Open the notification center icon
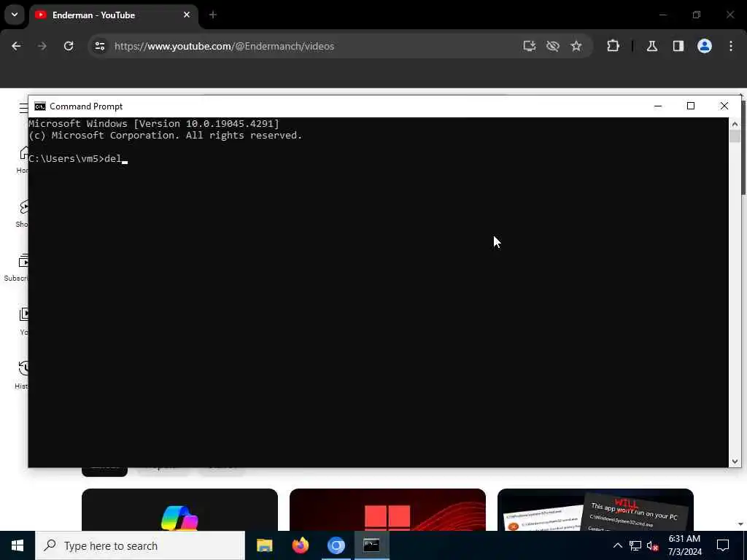 click(x=723, y=545)
